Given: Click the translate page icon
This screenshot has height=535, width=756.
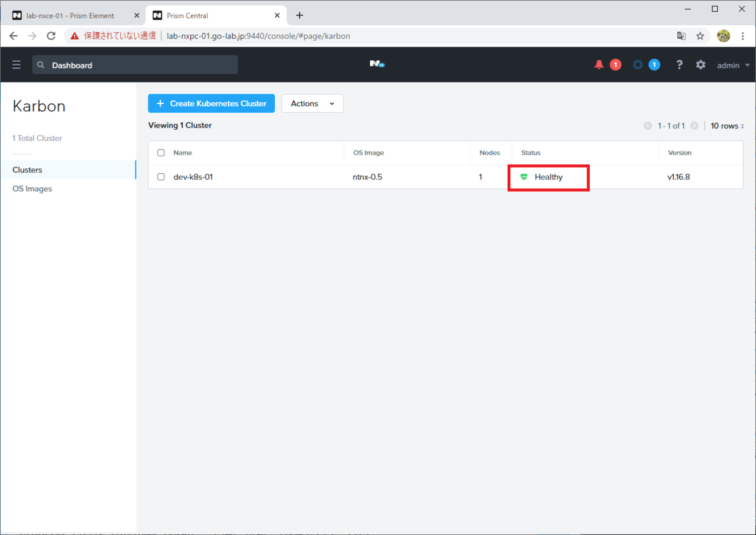Looking at the screenshot, I should pos(681,36).
